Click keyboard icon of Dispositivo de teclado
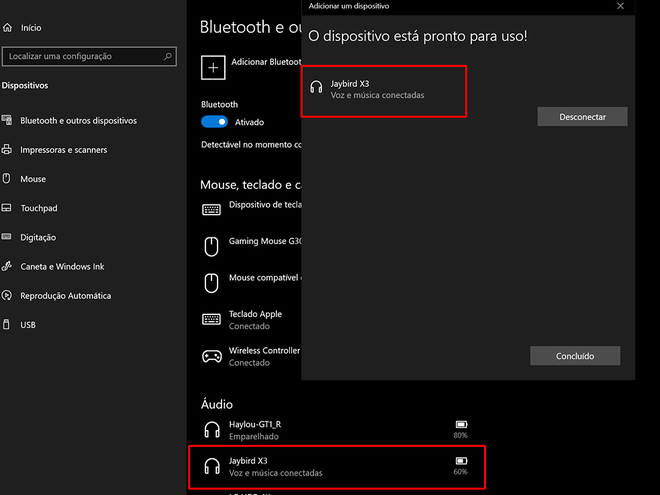Screen dimensions: 660x495 (x=211, y=209)
